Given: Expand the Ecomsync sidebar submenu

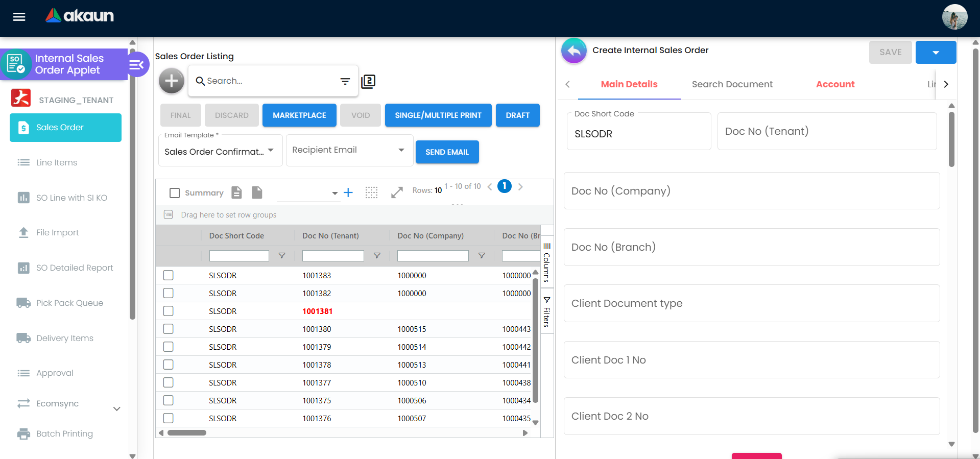Looking at the screenshot, I should tap(116, 408).
